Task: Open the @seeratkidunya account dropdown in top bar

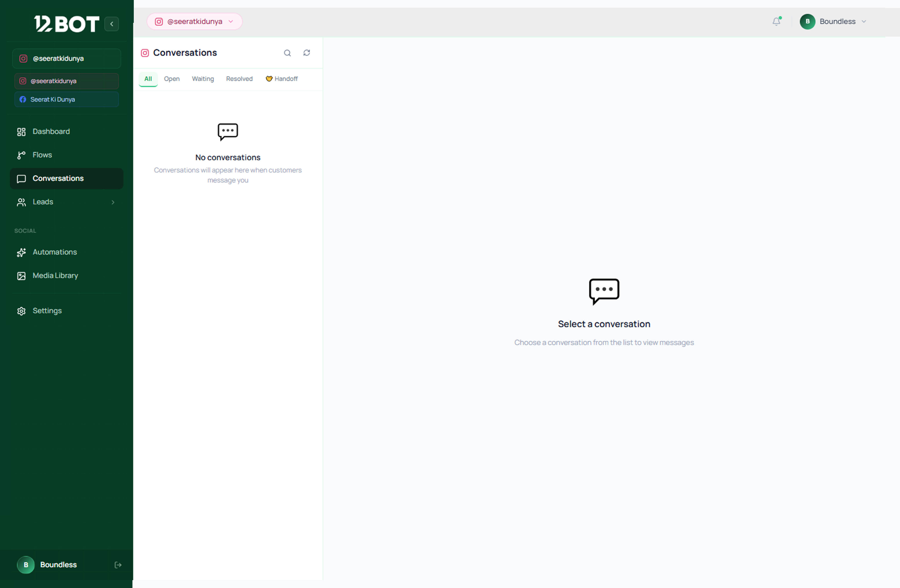Action: [194, 22]
